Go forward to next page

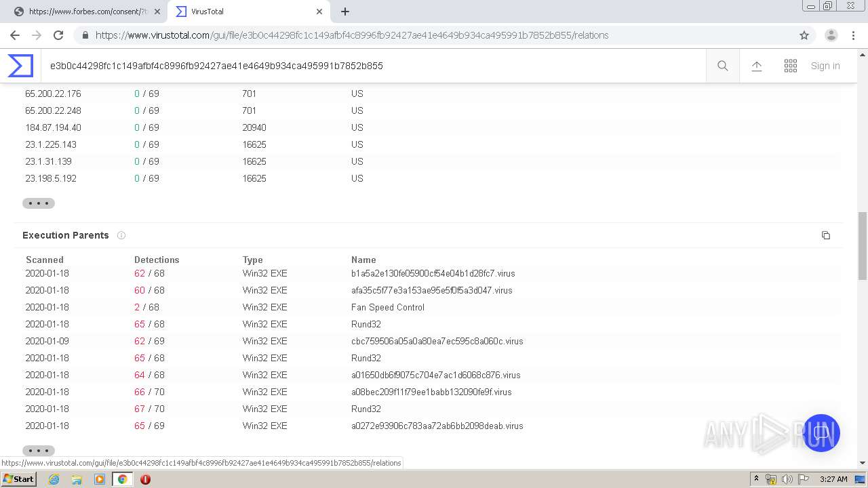point(37,35)
